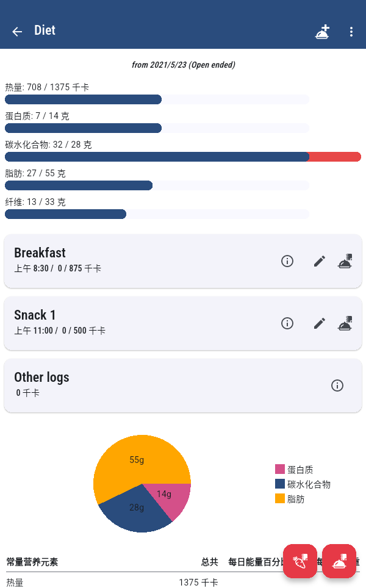
Task: Open Other logs info icon
Action: click(337, 385)
